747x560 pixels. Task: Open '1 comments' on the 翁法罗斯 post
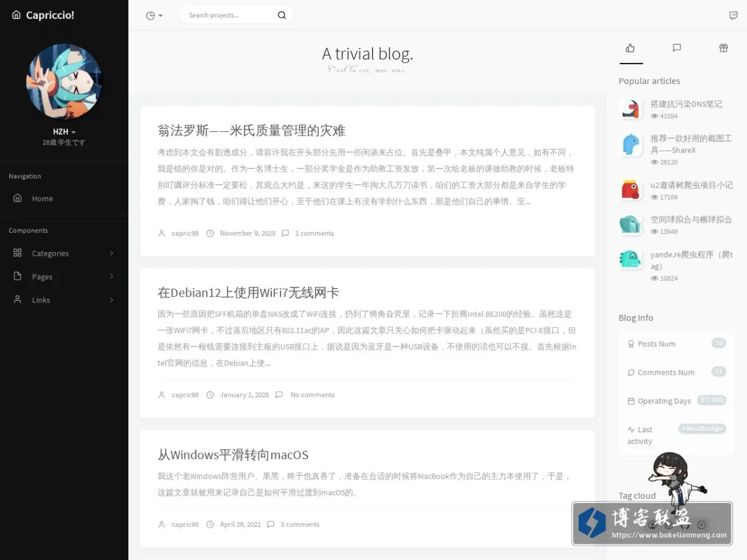[314, 233]
